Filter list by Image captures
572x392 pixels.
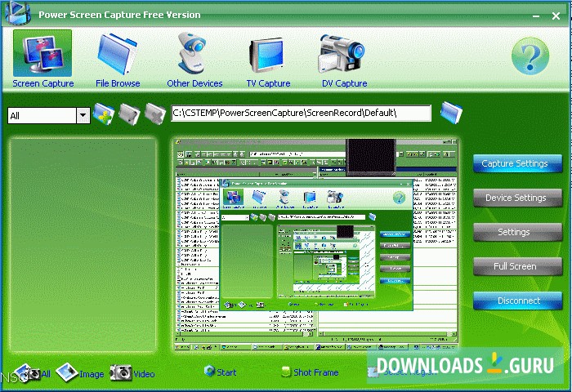coord(81,373)
